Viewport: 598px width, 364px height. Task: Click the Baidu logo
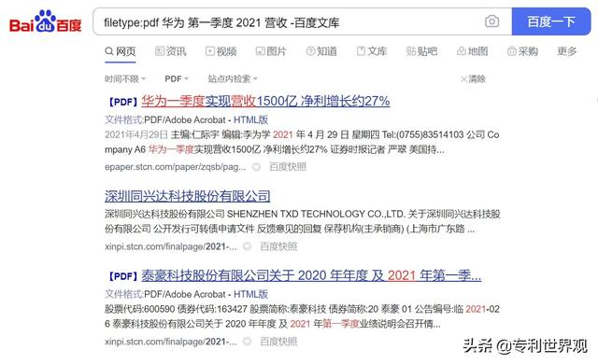[45, 22]
